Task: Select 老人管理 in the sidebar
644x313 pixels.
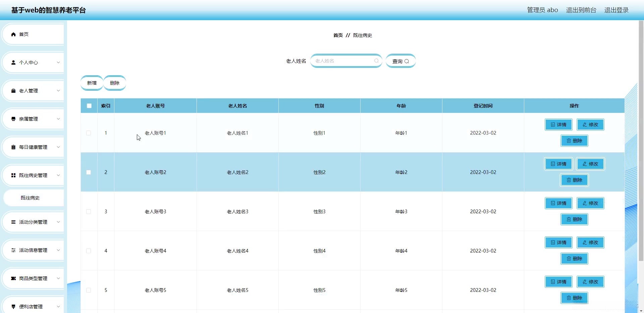Action: [33, 91]
